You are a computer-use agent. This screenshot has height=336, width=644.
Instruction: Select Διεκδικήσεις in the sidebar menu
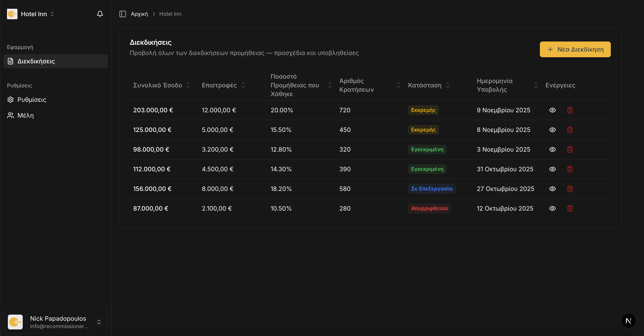click(36, 61)
